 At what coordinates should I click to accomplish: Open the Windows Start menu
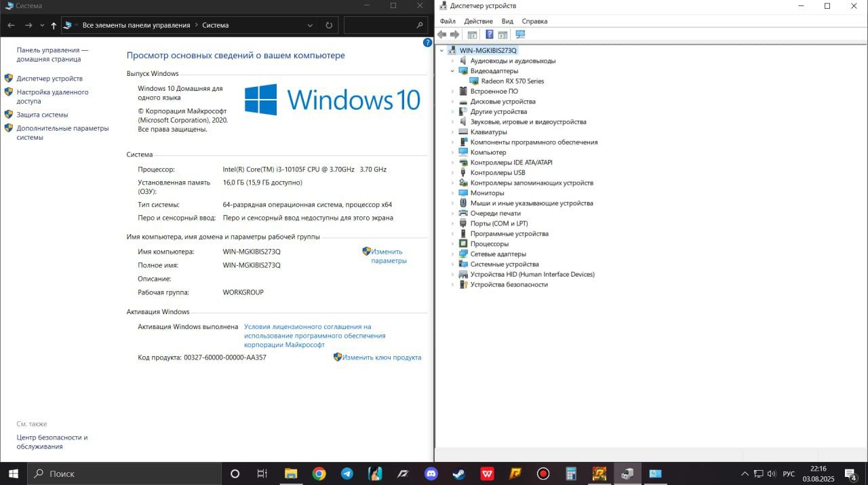click(x=14, y=473)
